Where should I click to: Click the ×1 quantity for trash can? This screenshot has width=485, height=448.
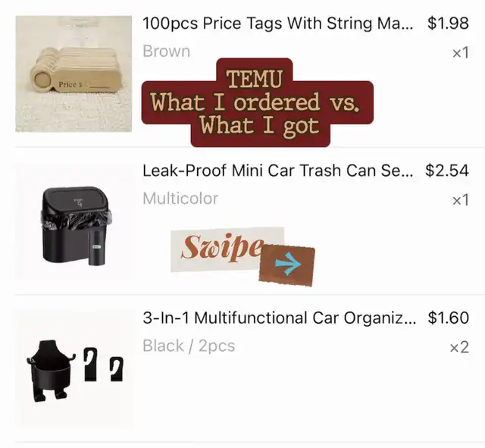tap(461, 200)
